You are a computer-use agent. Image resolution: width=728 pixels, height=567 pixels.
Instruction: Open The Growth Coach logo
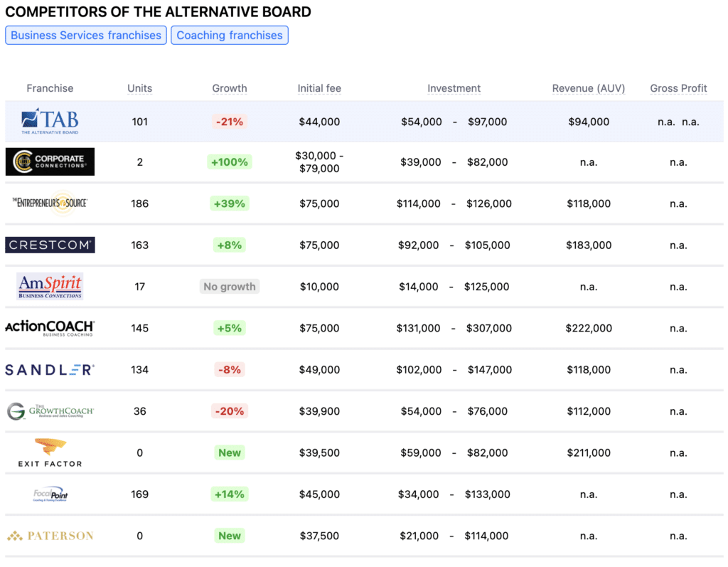[50, 411]
